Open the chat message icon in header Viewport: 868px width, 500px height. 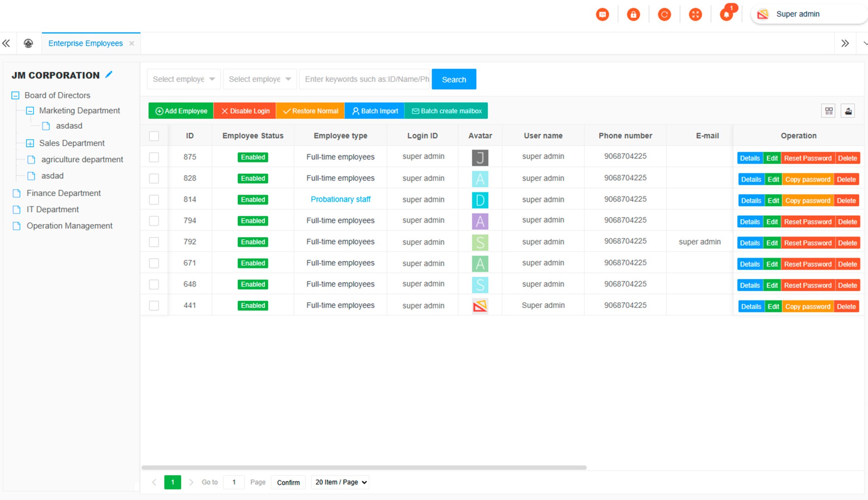(x=602, y=14)
